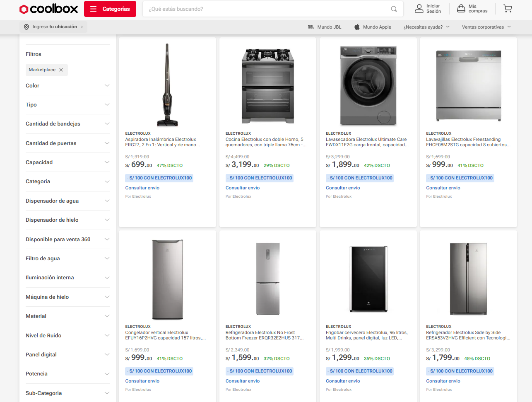532x402 pixels.
Task: Expand the Categoría filter
Action: pyautogui.click(x=67, y=182)
